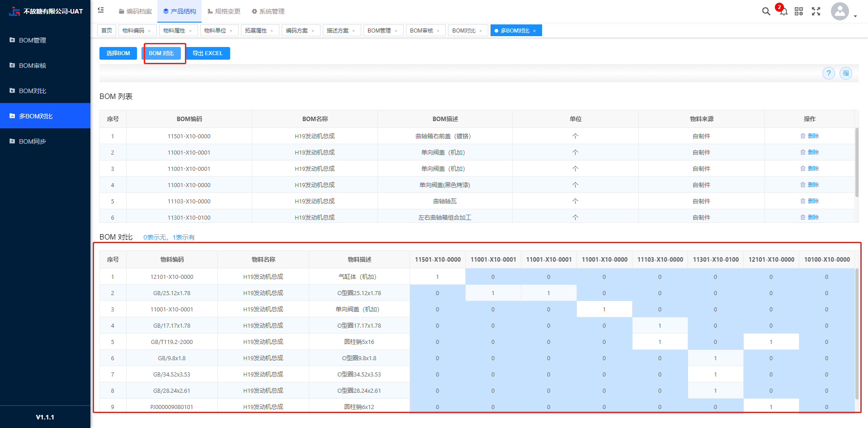This screenshot has width=868, height=428.
Task: Click the 选择BOM button
Action: (x=118, y=53)
